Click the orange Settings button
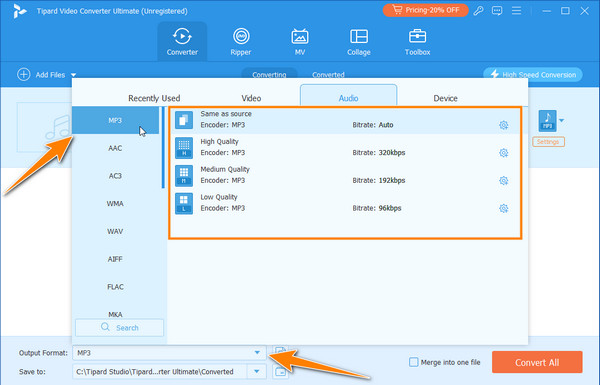 coord(548,142)
